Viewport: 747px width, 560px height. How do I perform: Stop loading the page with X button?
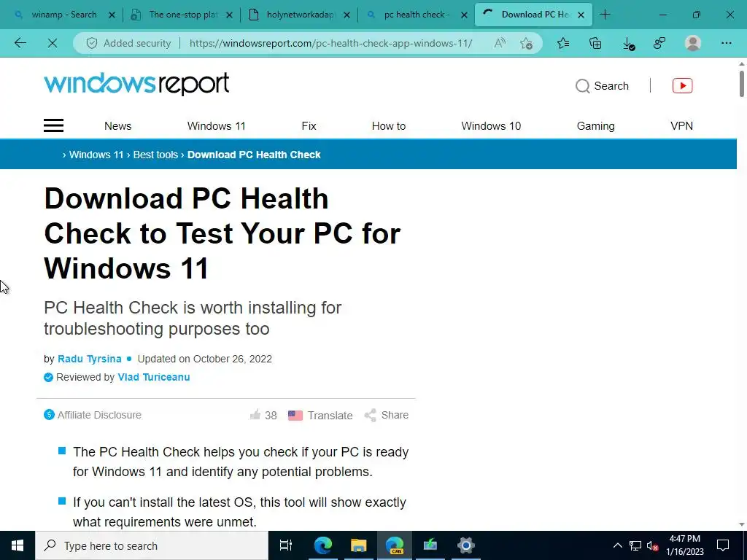[53, 43]
